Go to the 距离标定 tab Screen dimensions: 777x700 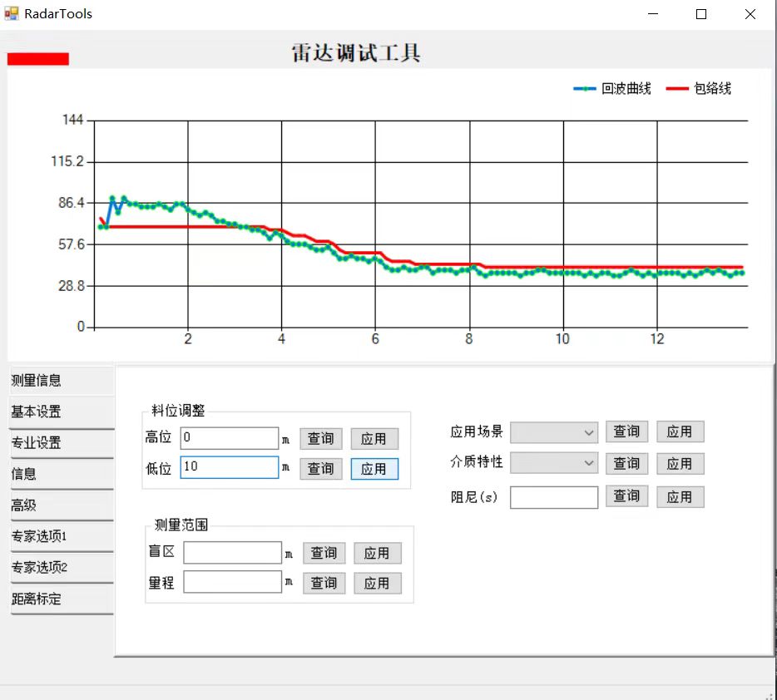(x=62, y=599)
